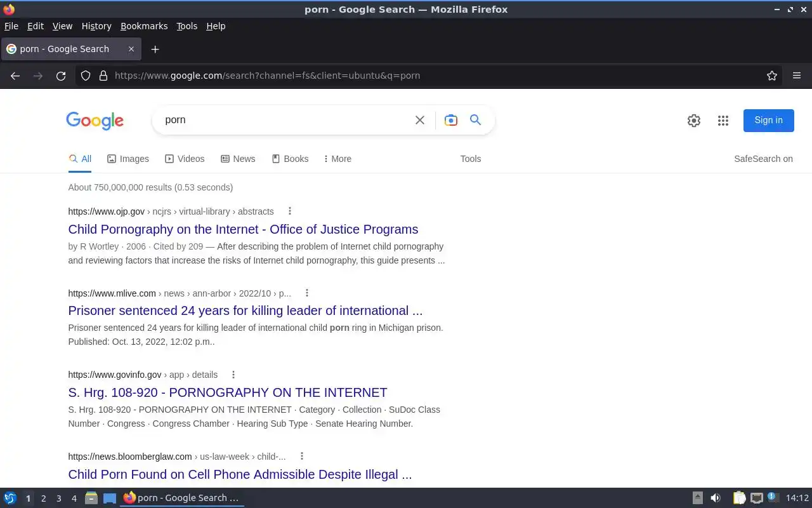Open the History menu

click(x=96, y=26)
